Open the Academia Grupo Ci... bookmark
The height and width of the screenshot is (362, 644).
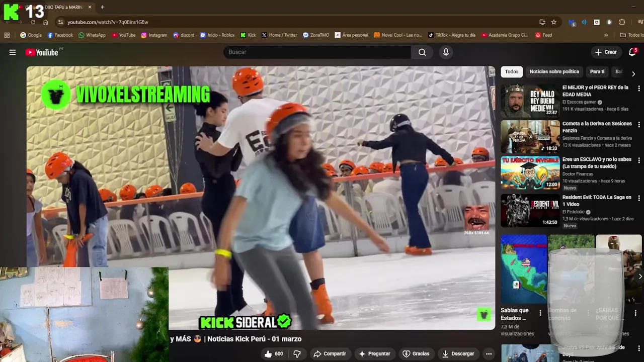pyautogui.click(x=504, y=35)
